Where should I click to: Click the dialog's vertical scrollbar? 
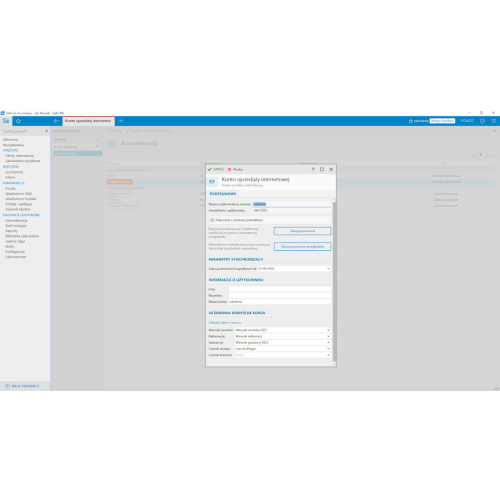[334, 282]
